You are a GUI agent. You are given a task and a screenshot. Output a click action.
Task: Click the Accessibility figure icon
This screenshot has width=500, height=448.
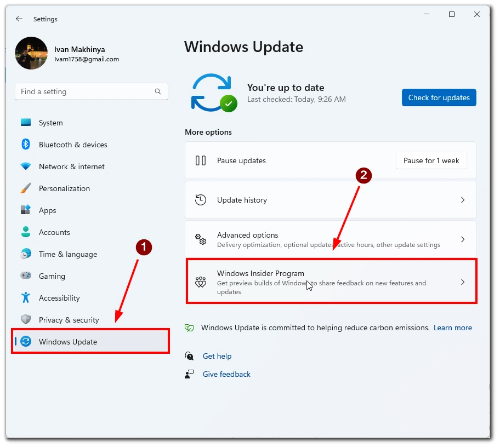click(x=26, y=298)
